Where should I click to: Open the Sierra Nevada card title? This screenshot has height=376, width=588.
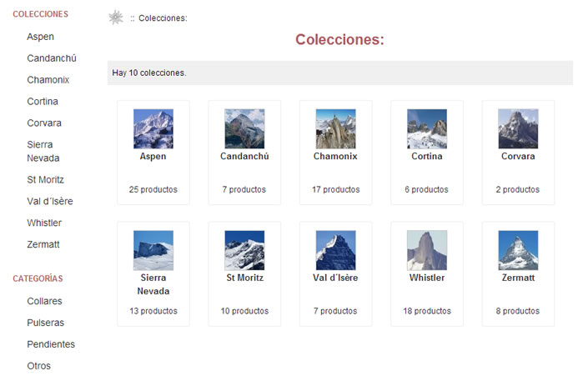pos(153,284)
